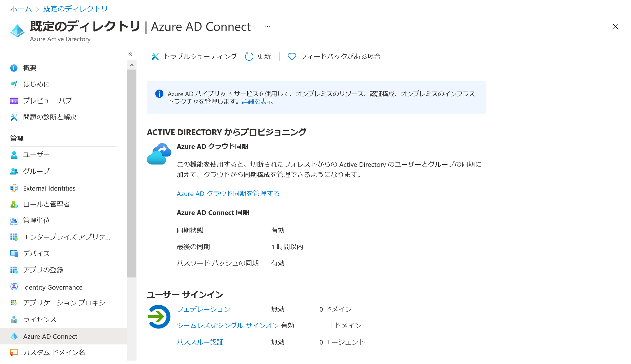This screenshot has height=364, width=631.
Task: Click the エンタープライズ アプリケーション grid icon
Action: [14, 237]
